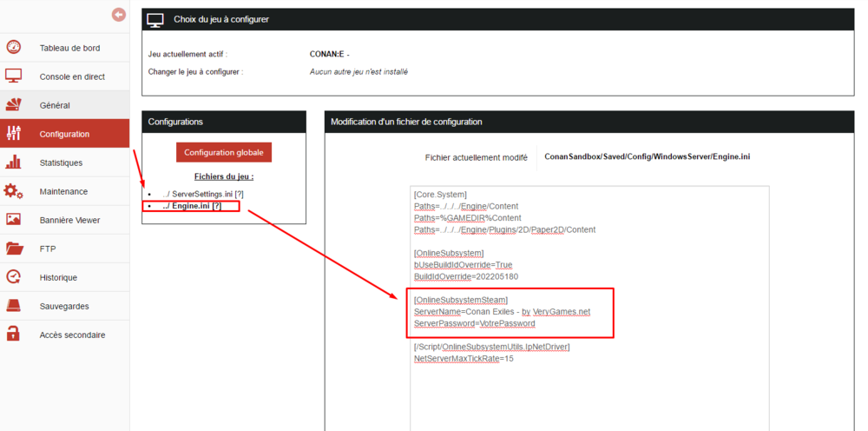Collapse sidebar with the back arrow icon
868x431 pixels.
[x=119, y=15]
